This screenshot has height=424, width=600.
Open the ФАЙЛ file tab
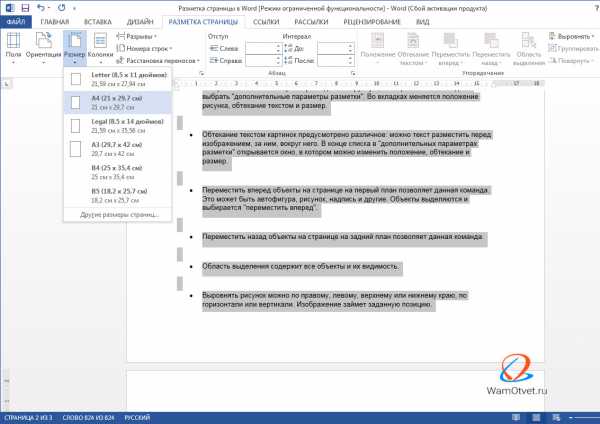(16, 22)
